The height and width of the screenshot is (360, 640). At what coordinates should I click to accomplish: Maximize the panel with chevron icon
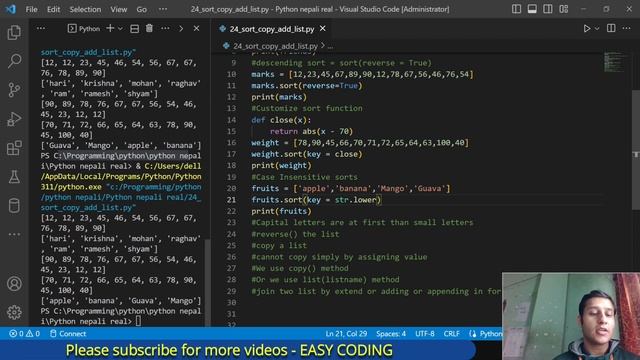pyautogui.click(x=181, y=29)
